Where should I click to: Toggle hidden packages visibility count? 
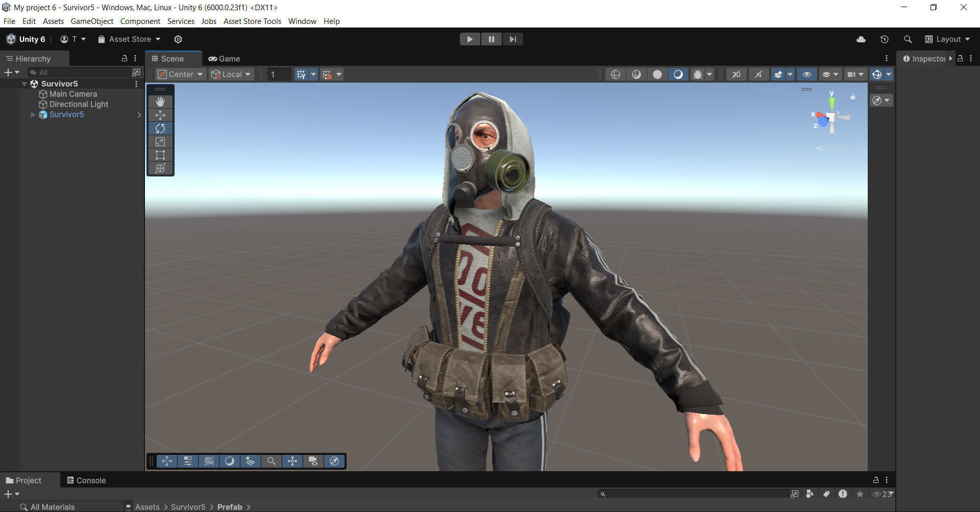[x=883, y=494]
